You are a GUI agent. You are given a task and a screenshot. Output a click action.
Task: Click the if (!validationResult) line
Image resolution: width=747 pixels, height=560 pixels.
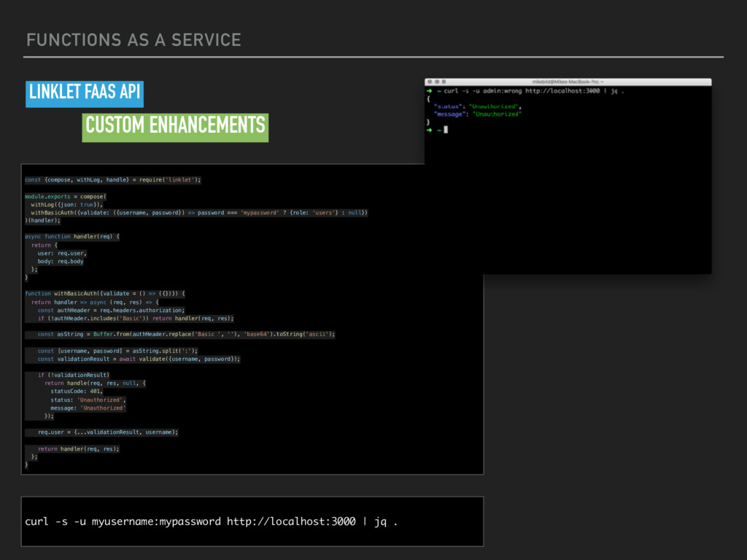[74, 376]
